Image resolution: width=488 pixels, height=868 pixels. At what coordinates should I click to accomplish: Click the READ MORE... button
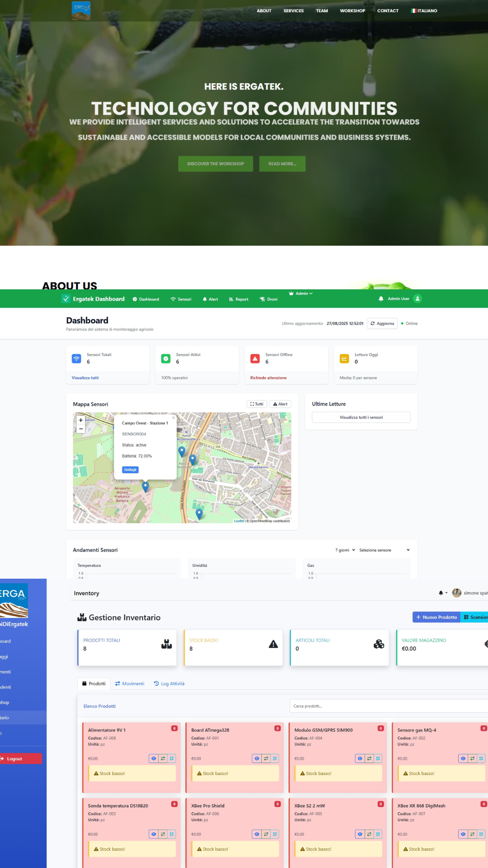[282, 164]
